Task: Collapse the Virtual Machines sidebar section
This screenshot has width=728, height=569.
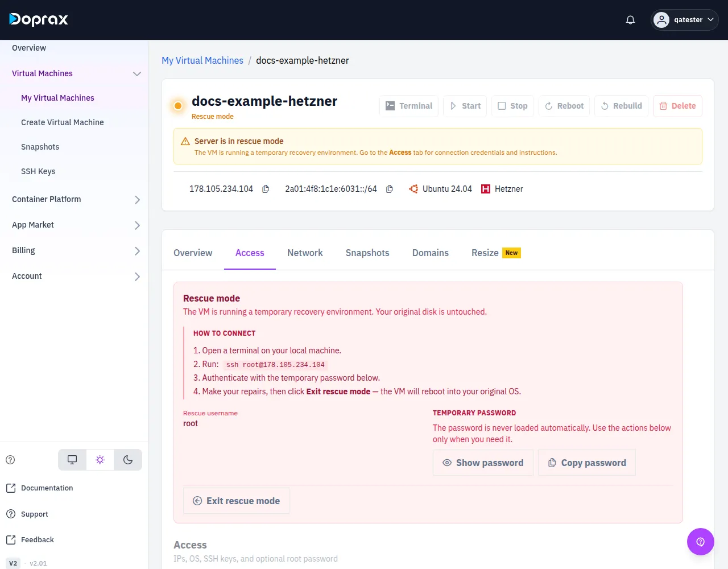Action: [74, 73]
